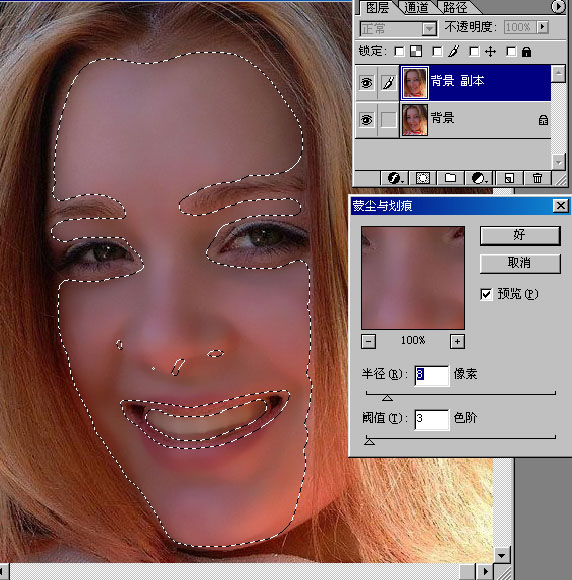The width and height of the screenshot is (572, 580).
Task: Add a layer mask icon
Action: [423, 178]
